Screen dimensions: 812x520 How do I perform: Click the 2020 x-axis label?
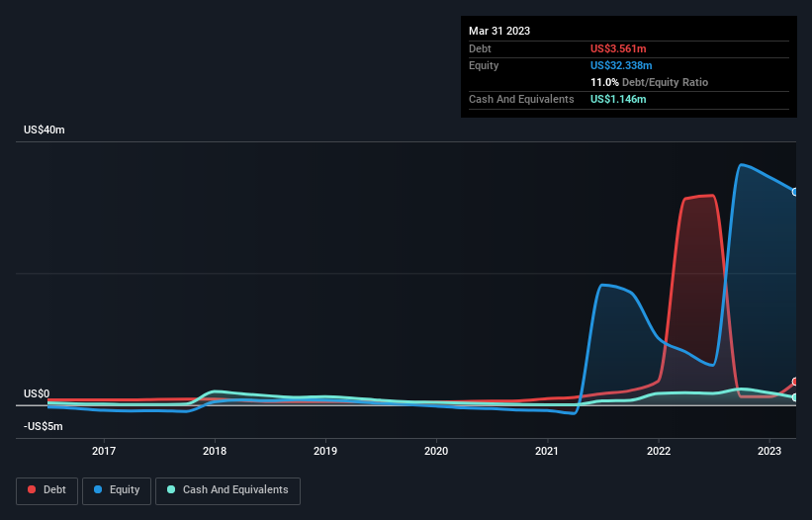[x=436, y=451]
